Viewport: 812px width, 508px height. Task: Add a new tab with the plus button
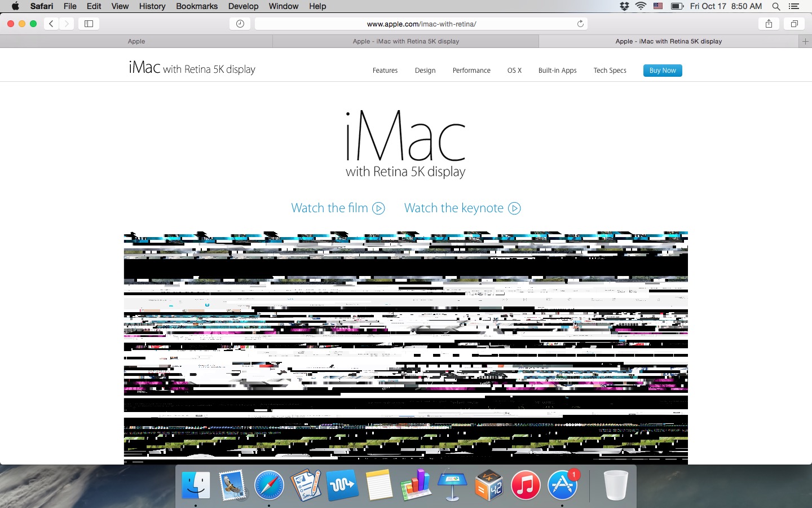[x=805, y=41]
